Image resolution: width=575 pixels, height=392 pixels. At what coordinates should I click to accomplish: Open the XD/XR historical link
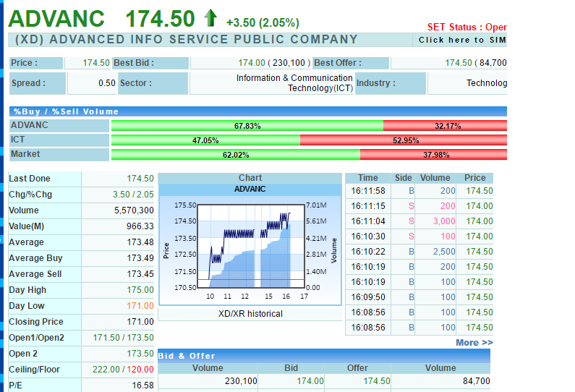[x=250, y=314]
